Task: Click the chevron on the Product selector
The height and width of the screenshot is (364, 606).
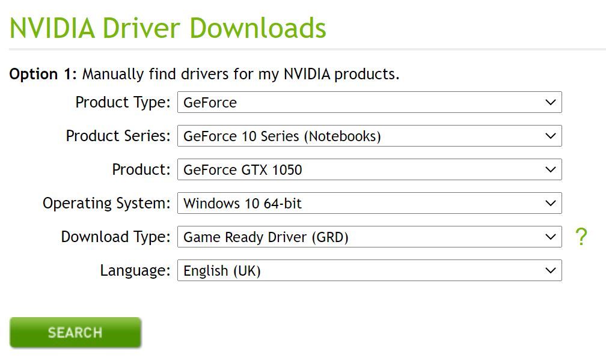Action: tap(551, 169)
